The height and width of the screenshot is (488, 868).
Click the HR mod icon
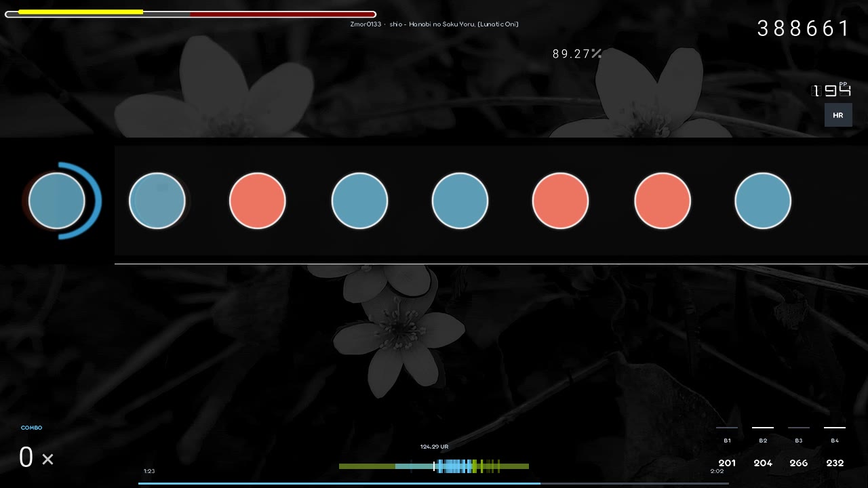click(x=838, y=115)
